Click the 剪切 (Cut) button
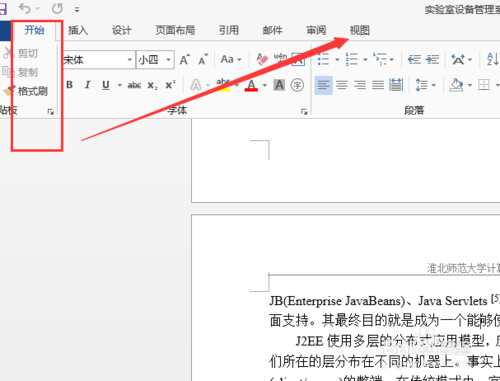The width and height of the screenshot is (500, 381). click(20, 53)
